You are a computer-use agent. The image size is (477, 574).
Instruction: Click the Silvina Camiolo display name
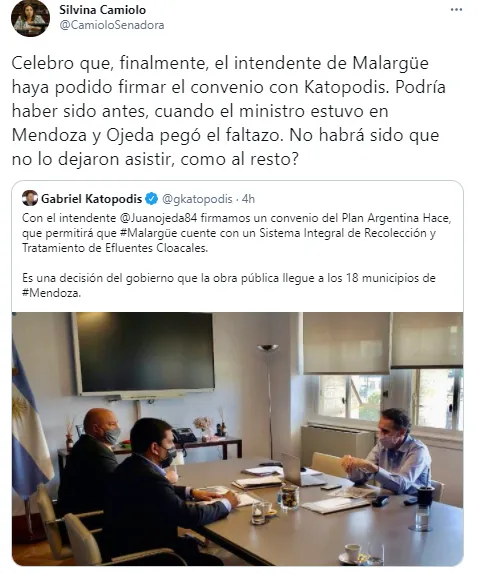[x=103, y=10]
